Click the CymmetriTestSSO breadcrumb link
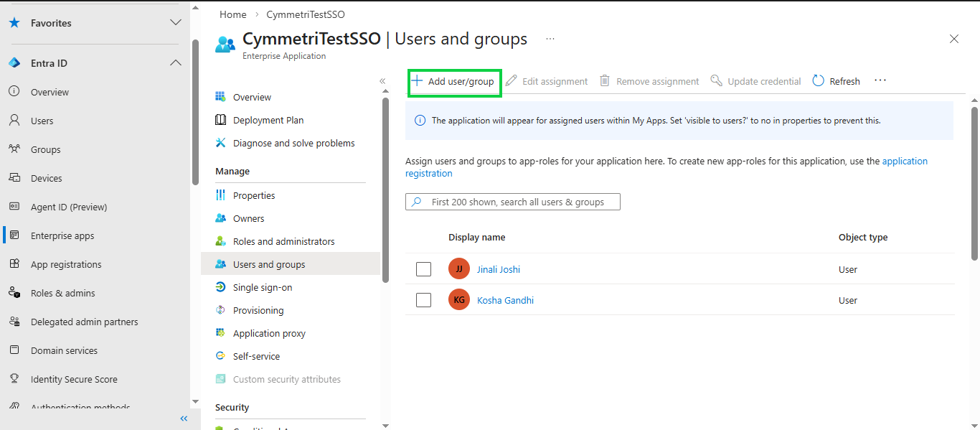Screen dimensions: 980x430 click(x=306, y=14)
